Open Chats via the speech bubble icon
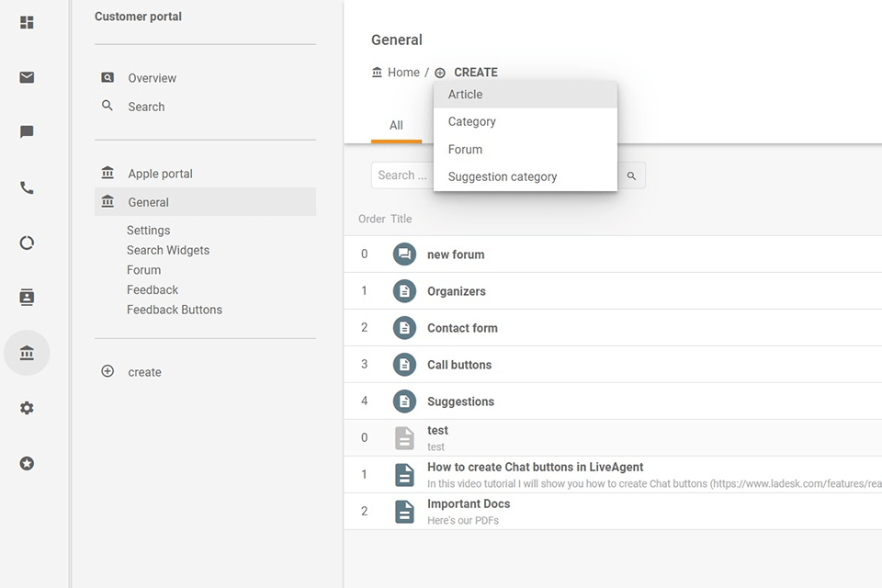This screenshot has width=882, height=588. (x=27, y=132)
